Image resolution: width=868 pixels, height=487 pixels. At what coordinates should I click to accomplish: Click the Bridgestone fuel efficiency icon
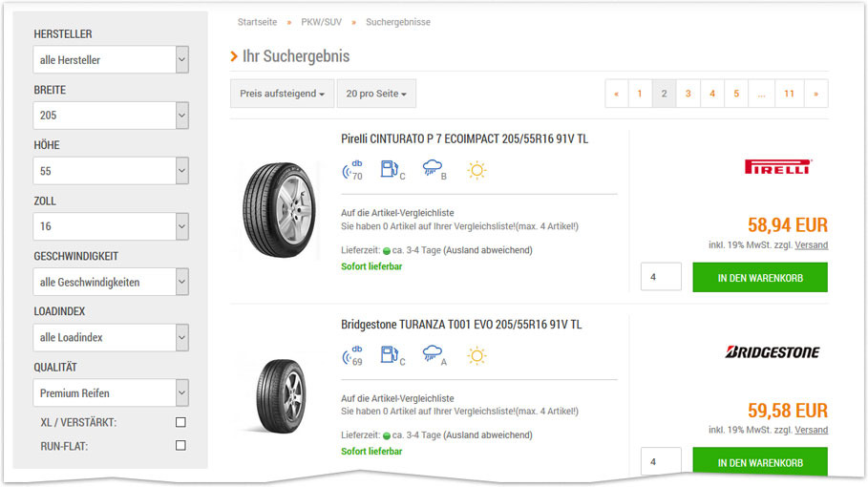point(392,356)
